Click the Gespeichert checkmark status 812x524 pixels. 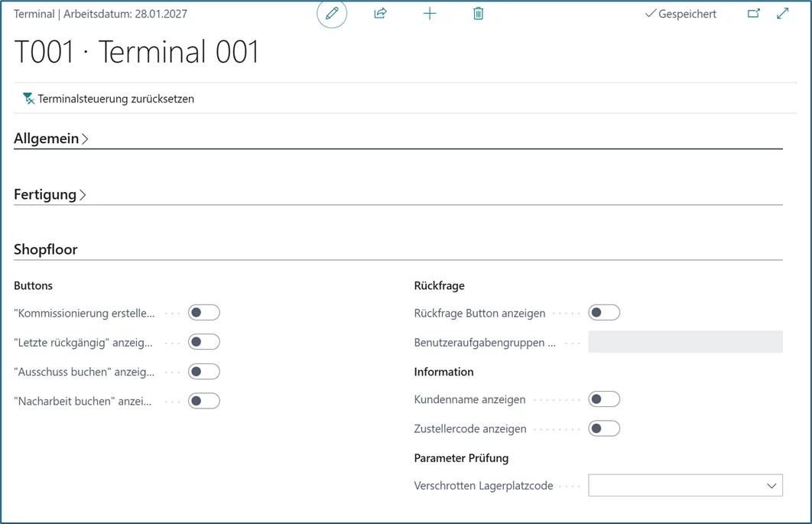[x=680, y=14]
